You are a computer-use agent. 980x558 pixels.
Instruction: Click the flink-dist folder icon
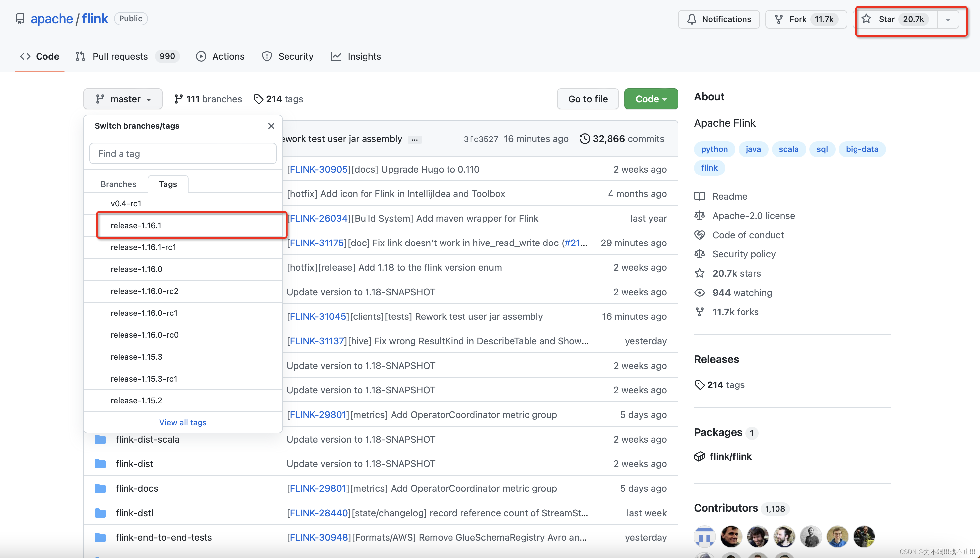(x=101, y=464)
